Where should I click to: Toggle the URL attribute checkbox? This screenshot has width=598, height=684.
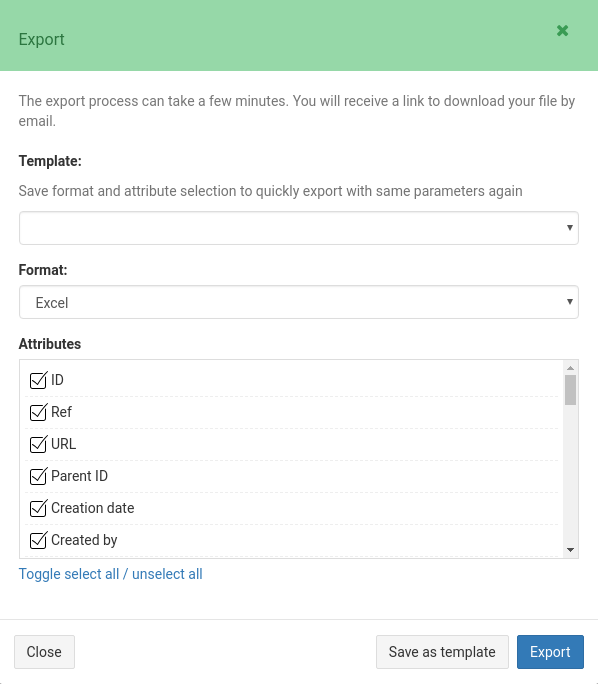point(38,445)
